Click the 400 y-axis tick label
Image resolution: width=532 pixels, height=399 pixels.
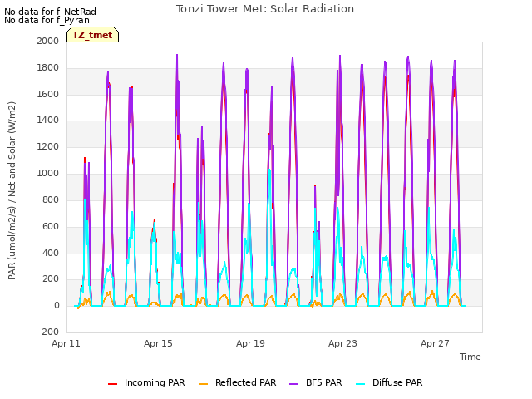[51, 253]
